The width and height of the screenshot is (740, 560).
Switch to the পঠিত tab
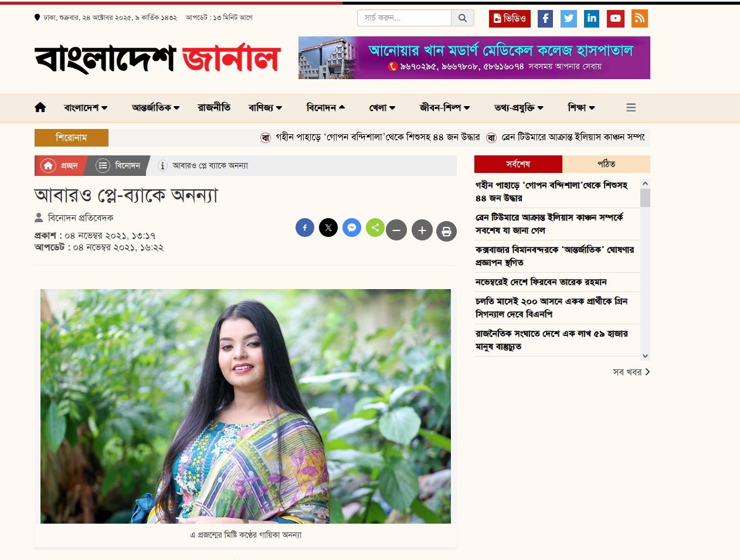tap(606, 164)
